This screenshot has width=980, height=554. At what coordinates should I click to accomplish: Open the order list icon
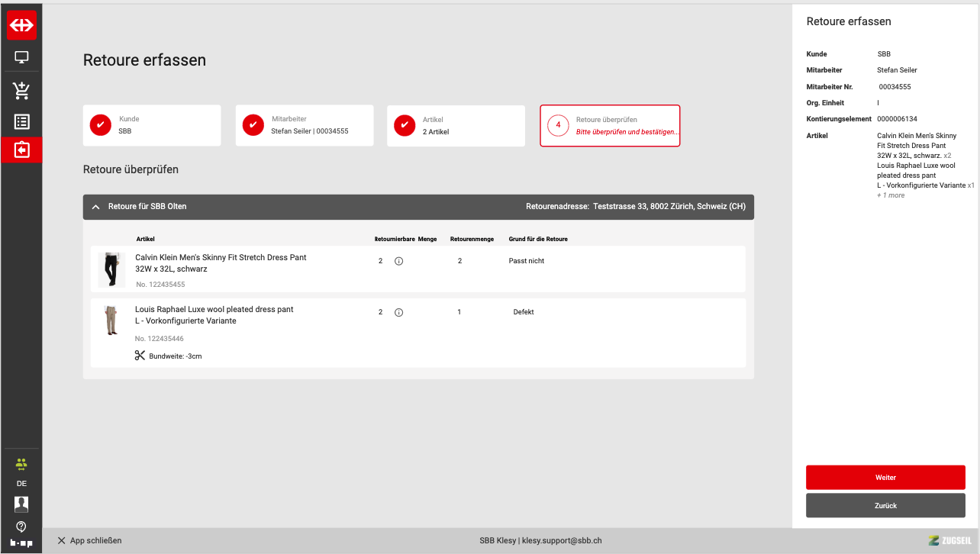21,121
